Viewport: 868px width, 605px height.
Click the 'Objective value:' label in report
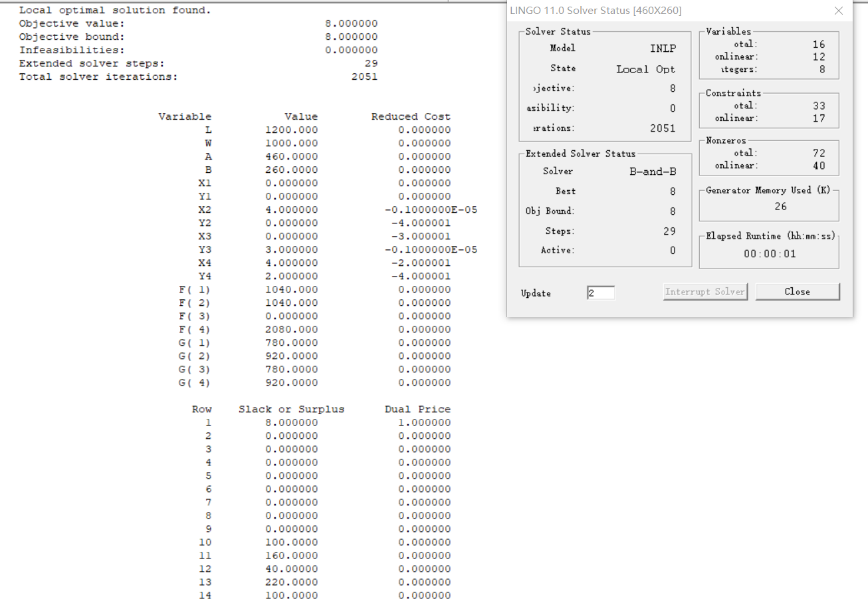point(72,24)
